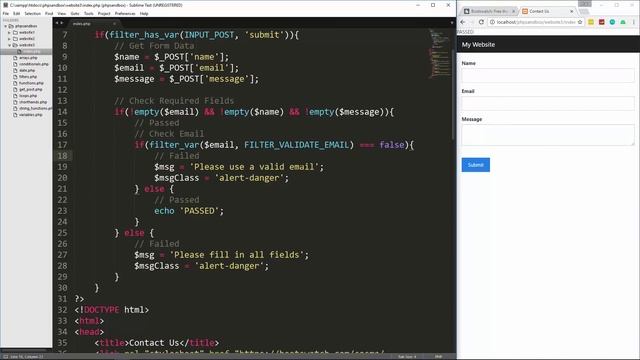Click the green extension icon in Chrome toolbar
The width and height of the screenshot is (640, 360).
click(x=623, y=22)
